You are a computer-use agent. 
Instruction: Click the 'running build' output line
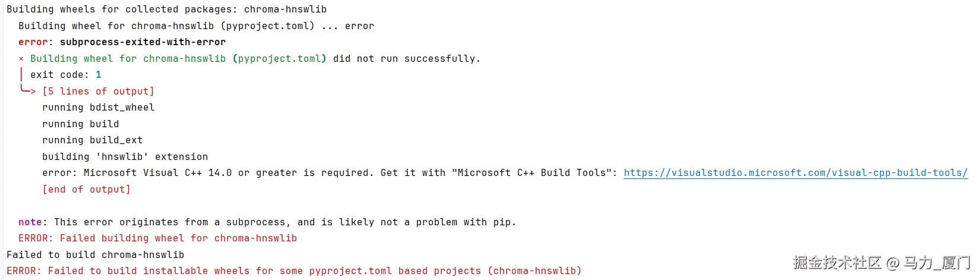click(x=80, y=124)
